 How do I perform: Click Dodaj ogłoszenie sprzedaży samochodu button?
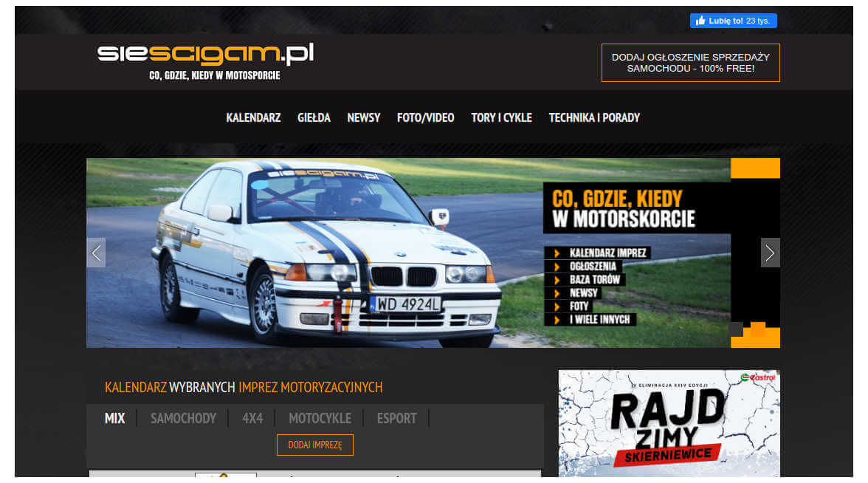click(690, 63)
